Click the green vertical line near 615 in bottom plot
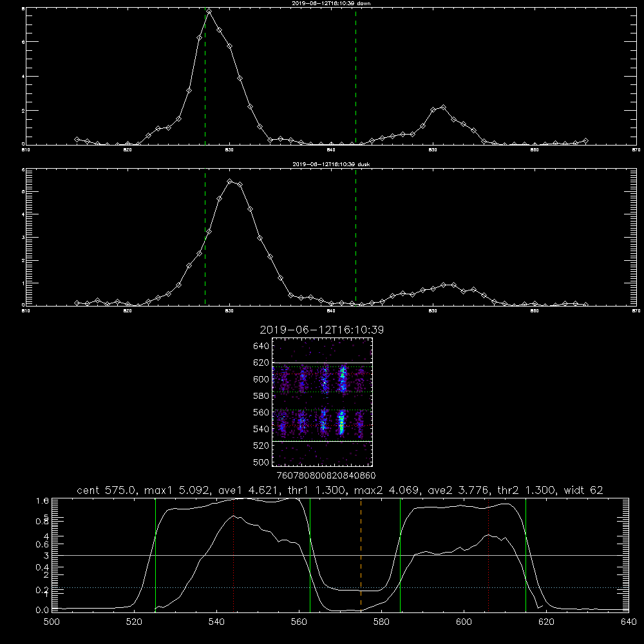The height and width of the screenshot is (644, 644). tap(526, 555)
